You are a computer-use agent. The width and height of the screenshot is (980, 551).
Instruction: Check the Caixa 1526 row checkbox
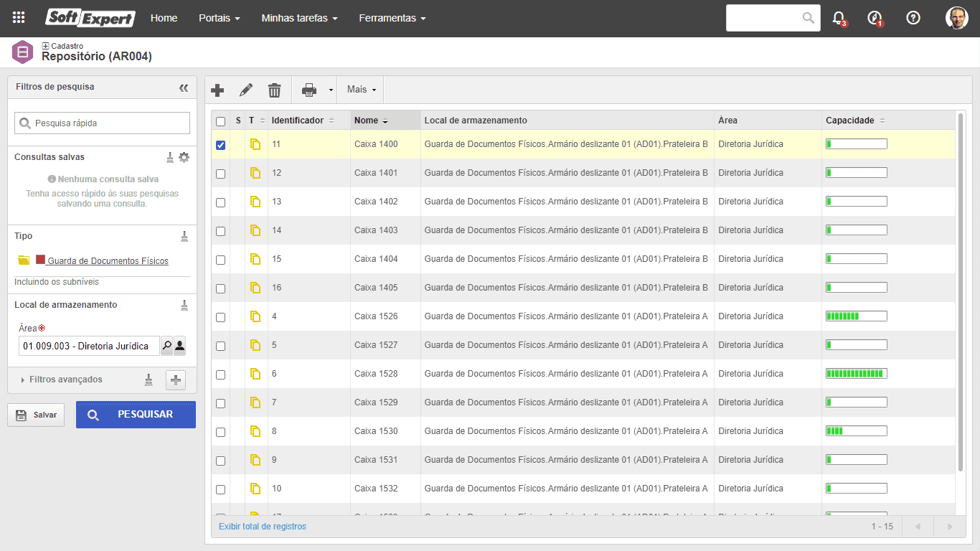click(220, 317)
